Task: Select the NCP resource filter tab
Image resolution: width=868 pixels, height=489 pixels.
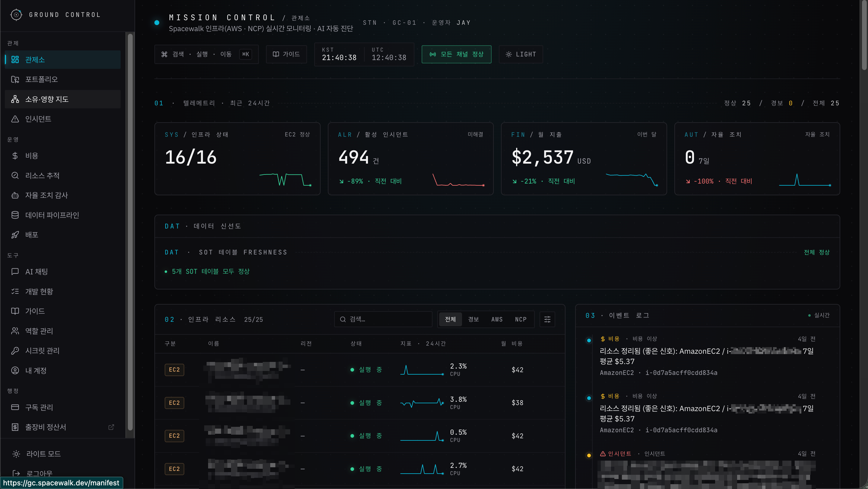Action: [x=521, y=319]
